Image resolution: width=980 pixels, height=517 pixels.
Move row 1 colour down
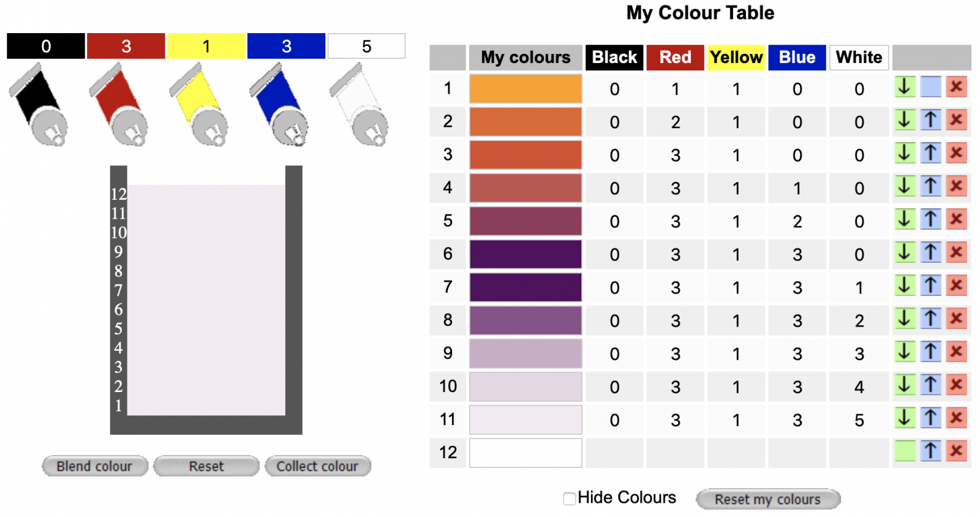(905, 87)
